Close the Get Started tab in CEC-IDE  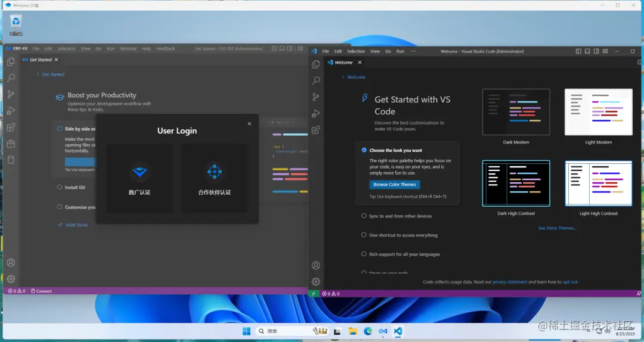(x=56, y=60)
